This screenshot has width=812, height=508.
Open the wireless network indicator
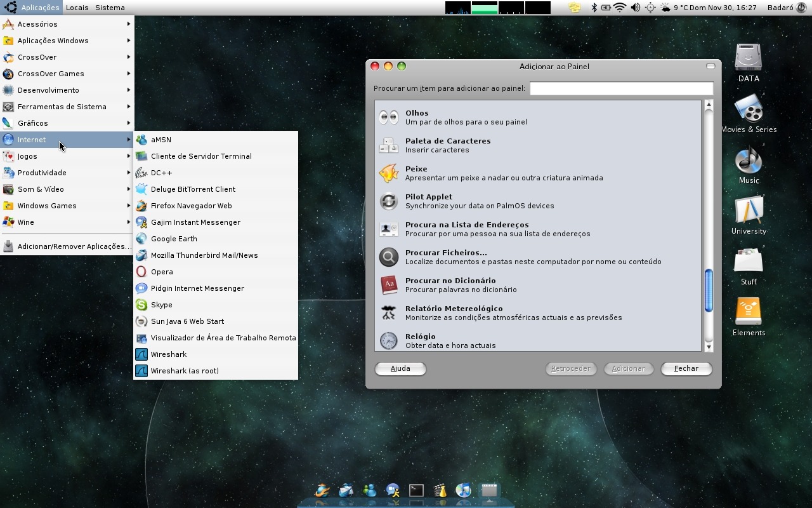pos(620,8)
